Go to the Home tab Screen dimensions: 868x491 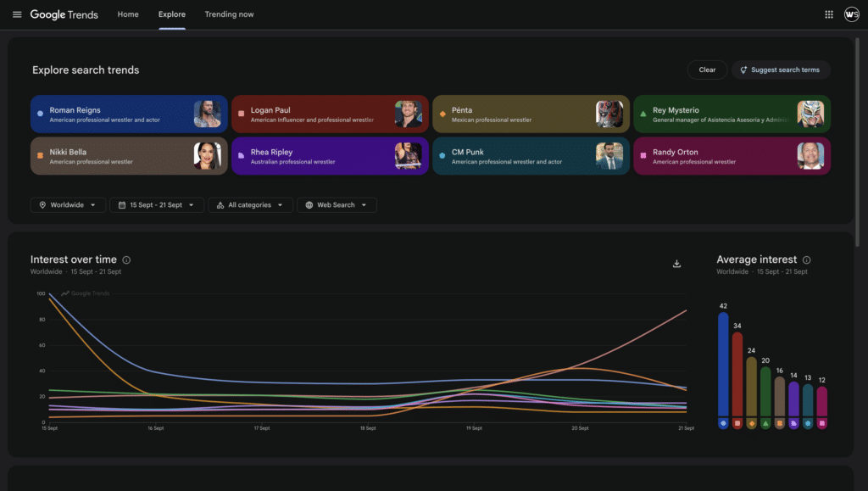point(128,14)
